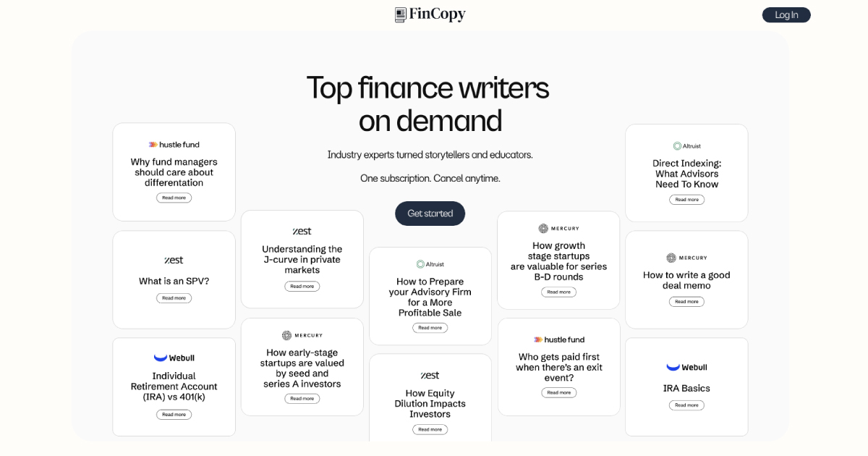Click the Altruist logo on the Direct Indexing card
Screen dimensions: 868x456
686,145
